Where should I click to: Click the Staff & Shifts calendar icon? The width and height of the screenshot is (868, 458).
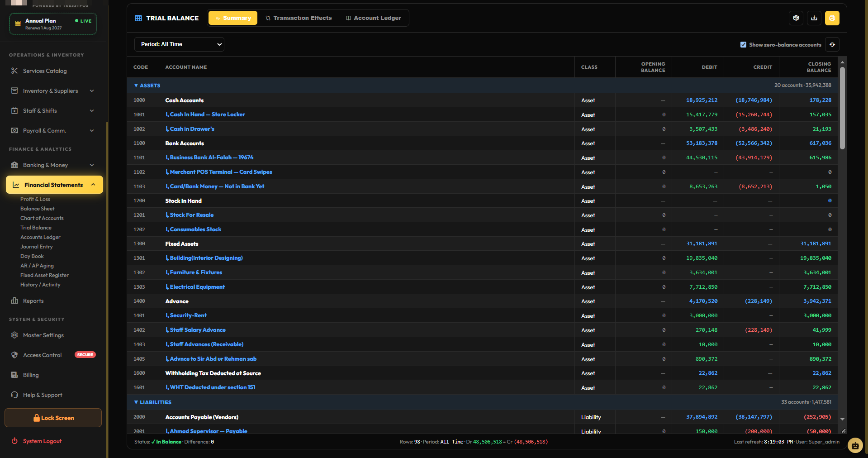14,111
